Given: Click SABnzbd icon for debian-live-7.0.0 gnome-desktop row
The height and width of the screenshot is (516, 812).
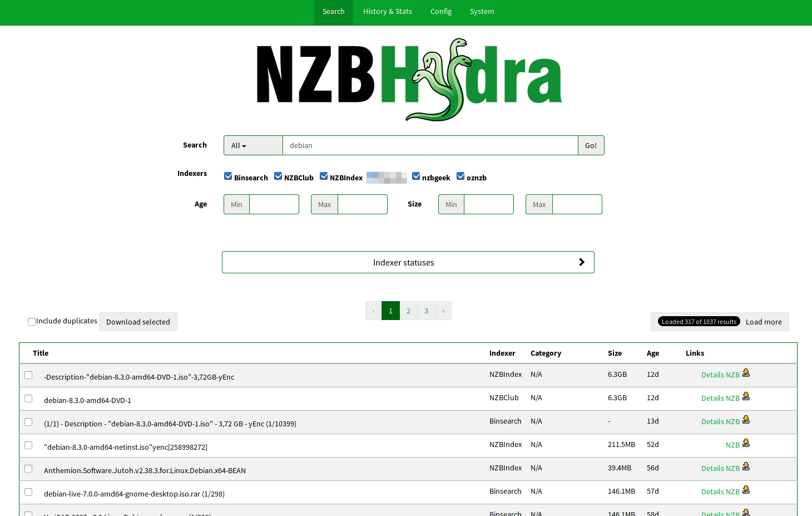Looking at the screenshot, I should pyautogui.click(x=746, y=490).
